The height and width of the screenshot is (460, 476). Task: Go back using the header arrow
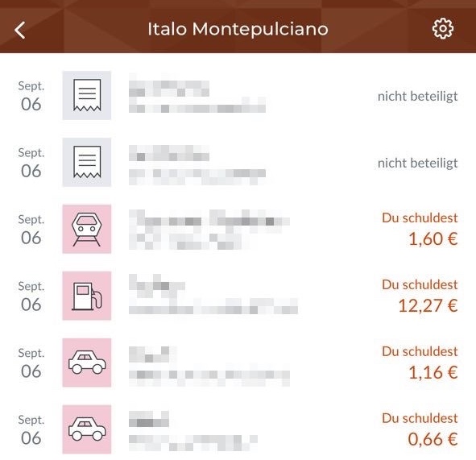point(19,30)
